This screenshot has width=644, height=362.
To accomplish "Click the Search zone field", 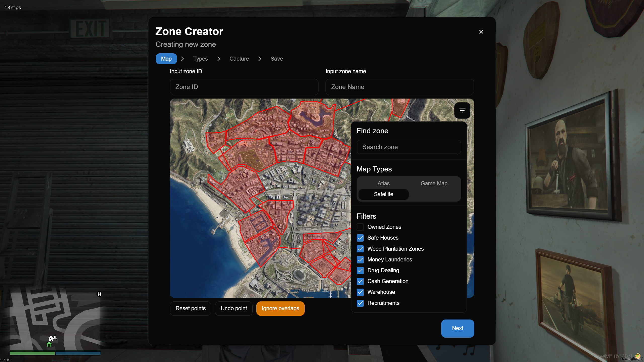I will tap(409, 147).
